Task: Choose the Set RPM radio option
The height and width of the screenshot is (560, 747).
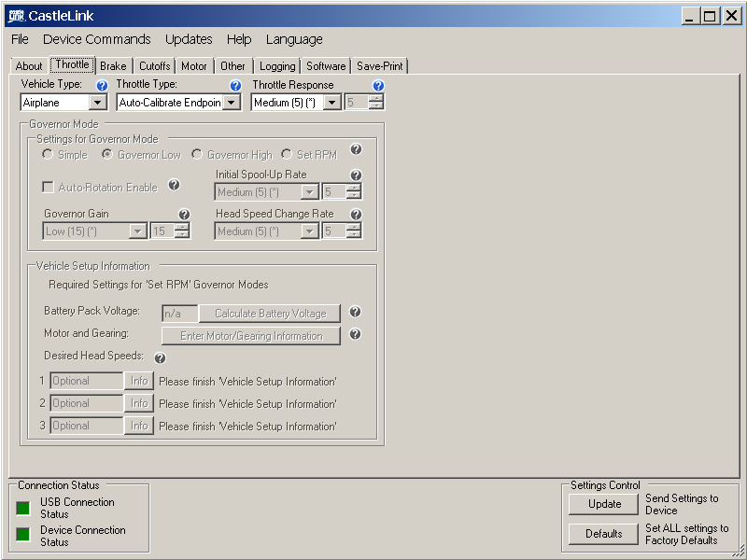Action: pos(287,155)
